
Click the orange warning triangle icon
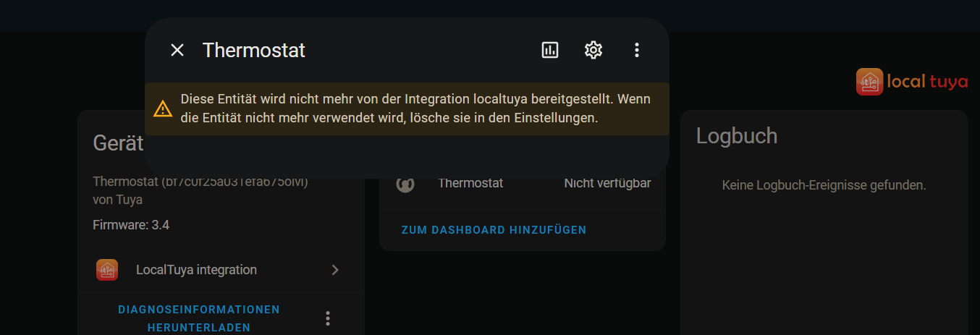[163, 109]
